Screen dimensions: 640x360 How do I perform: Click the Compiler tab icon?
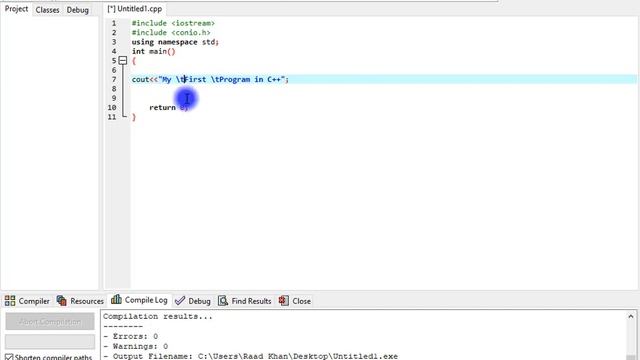[x=10, y=301]
